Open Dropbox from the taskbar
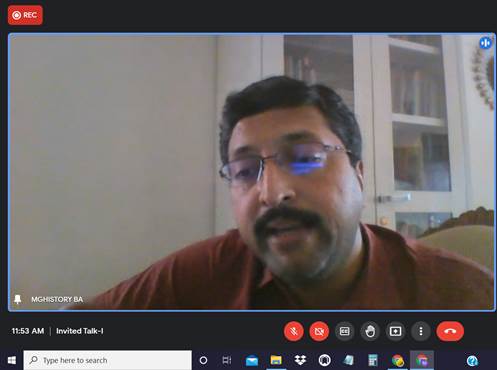 point(300,360)
